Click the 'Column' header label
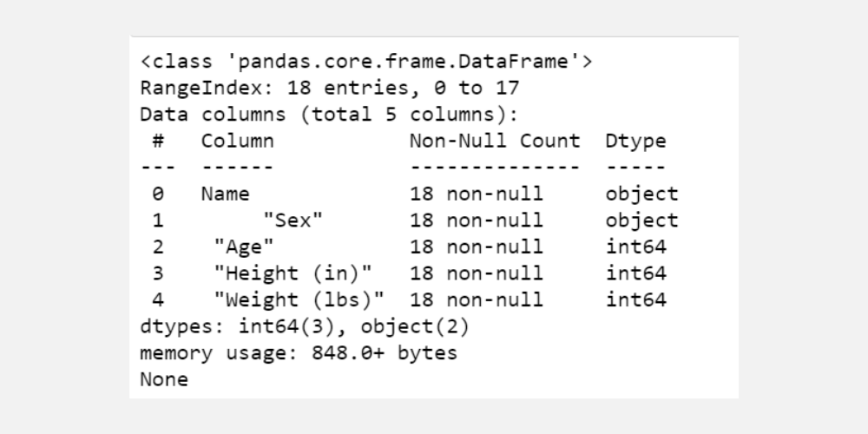The height and width of the screenshot is (434, 868). (237, 141)
